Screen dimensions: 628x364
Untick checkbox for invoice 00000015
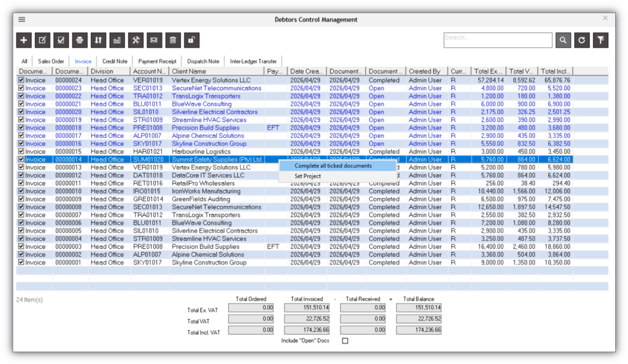(21, 151)
